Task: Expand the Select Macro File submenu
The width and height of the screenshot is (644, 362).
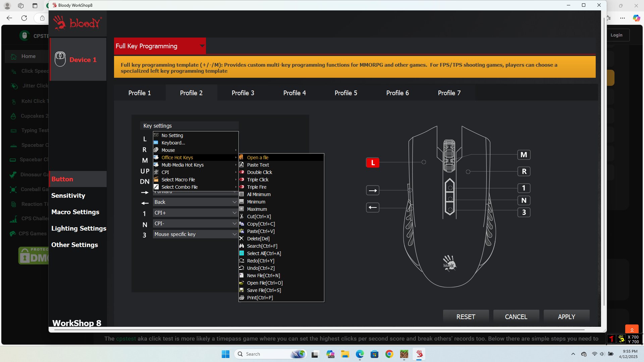Action: [x=196, y=180]
